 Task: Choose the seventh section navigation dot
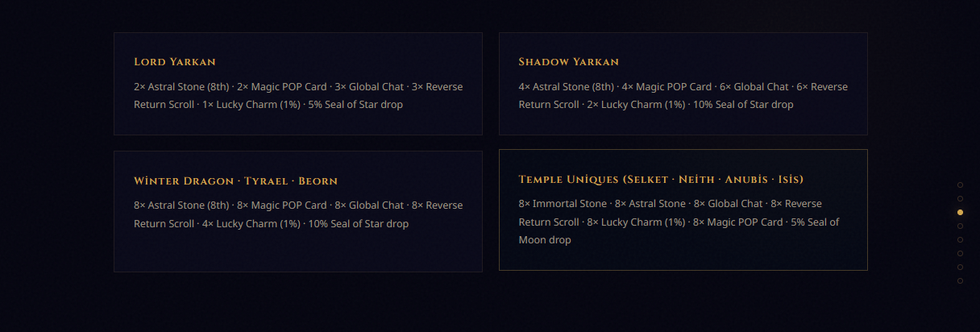960,267
